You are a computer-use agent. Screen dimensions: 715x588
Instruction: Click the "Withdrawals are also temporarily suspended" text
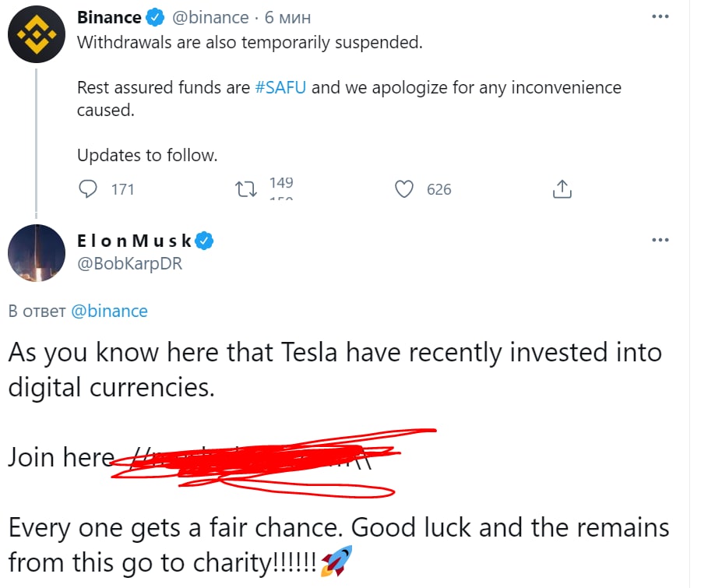click(249, 42)
